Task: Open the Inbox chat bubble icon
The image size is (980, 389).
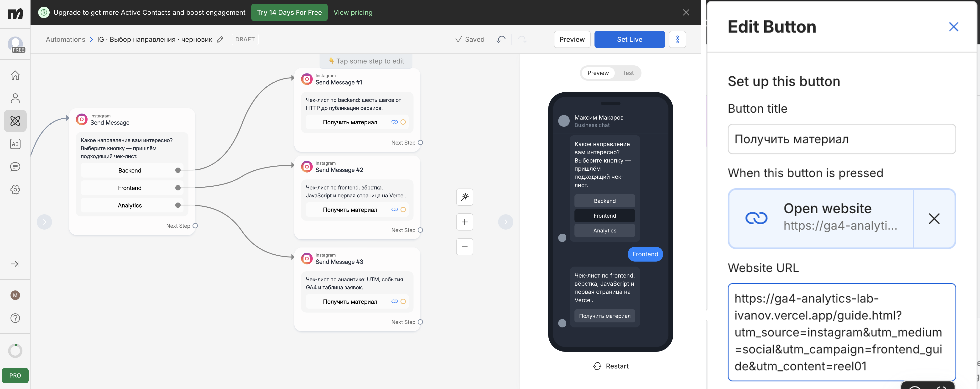Action: tap(15, 167)
